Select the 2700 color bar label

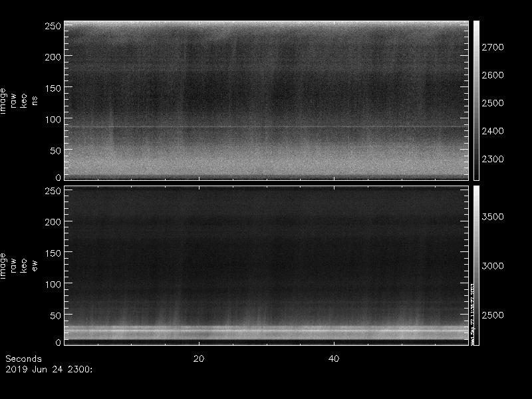tap(493, 47)
